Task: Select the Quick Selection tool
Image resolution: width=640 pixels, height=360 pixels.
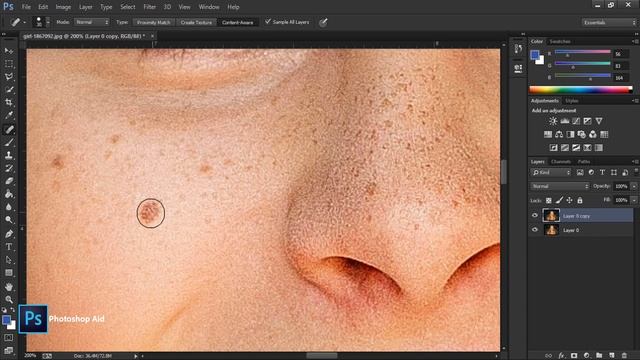Action: (x=9, y=90)
